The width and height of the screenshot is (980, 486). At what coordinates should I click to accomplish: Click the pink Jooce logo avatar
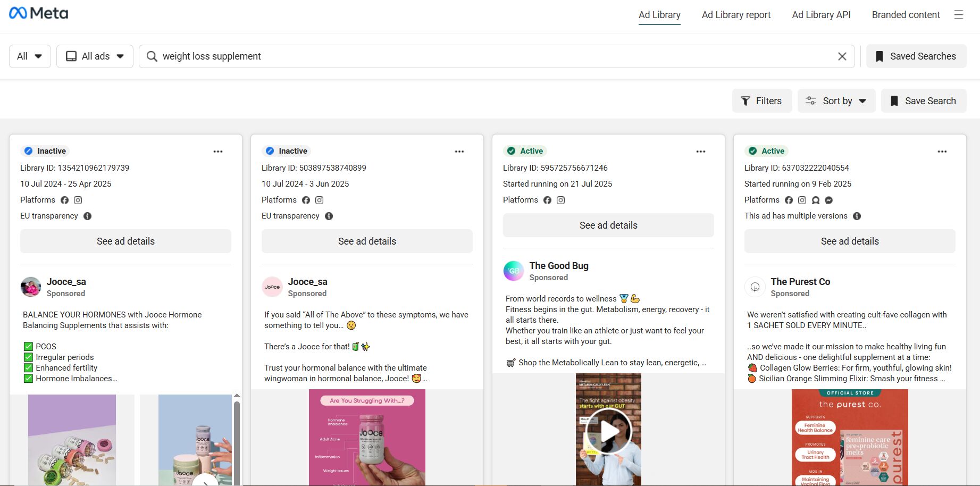click(272, 287)
